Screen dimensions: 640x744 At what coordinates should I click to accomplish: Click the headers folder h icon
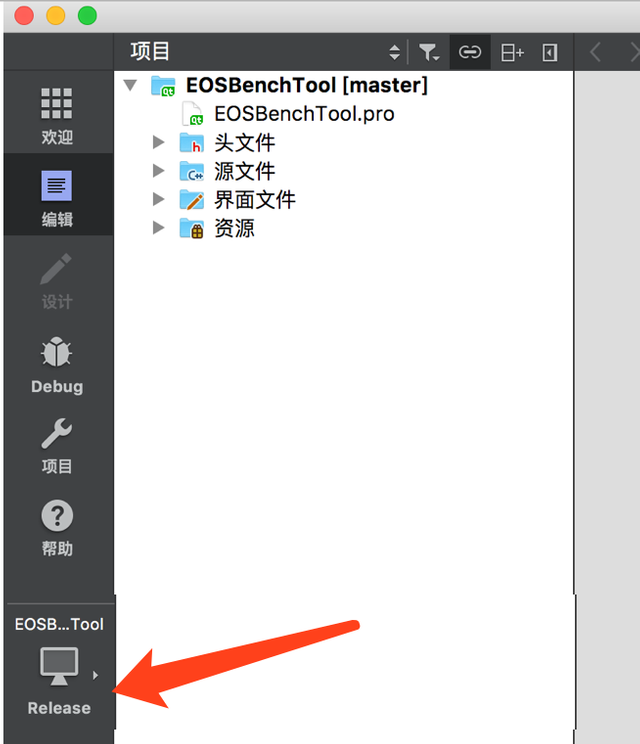coord(192,143)
